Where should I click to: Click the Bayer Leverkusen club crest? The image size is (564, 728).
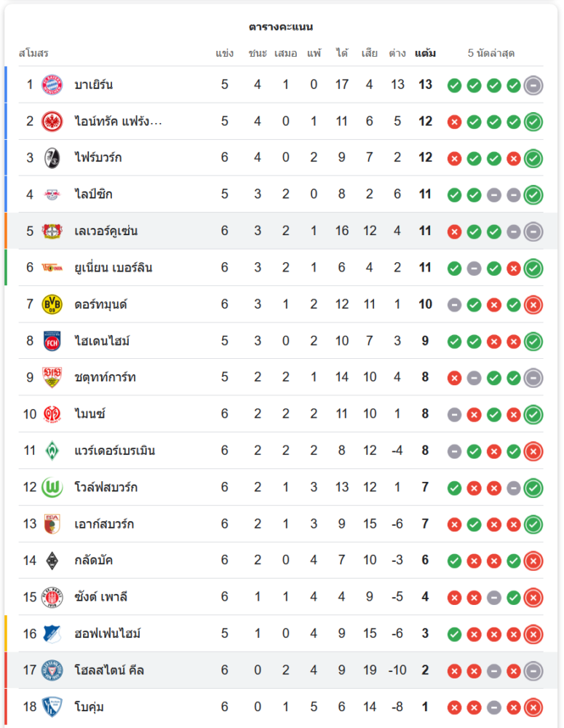pyautogui.click(x=52, y=231)
